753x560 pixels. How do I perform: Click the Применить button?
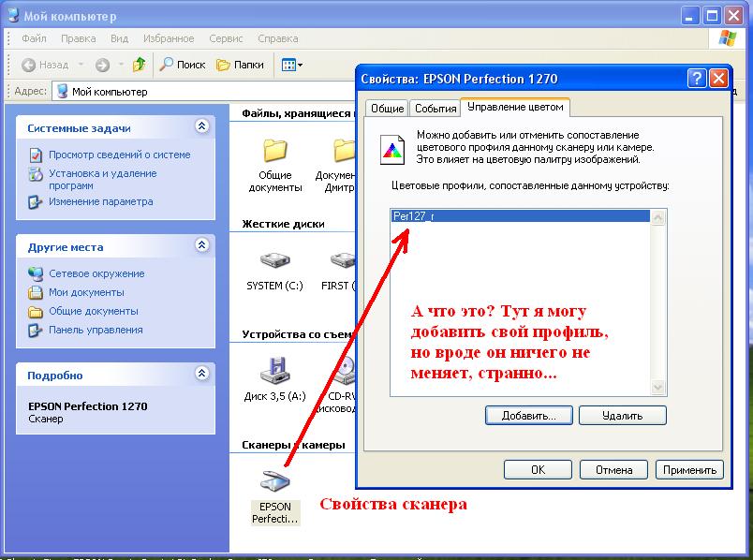click(689, 470)
